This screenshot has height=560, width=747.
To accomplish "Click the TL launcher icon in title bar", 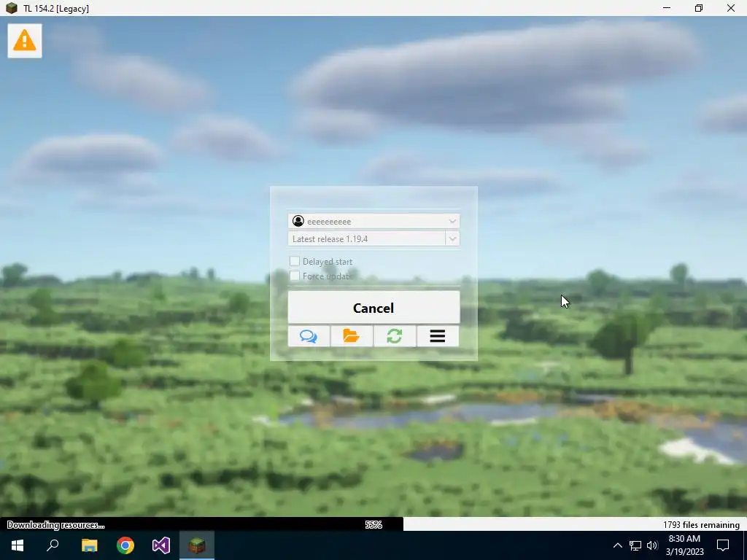I will click(12, 8).
